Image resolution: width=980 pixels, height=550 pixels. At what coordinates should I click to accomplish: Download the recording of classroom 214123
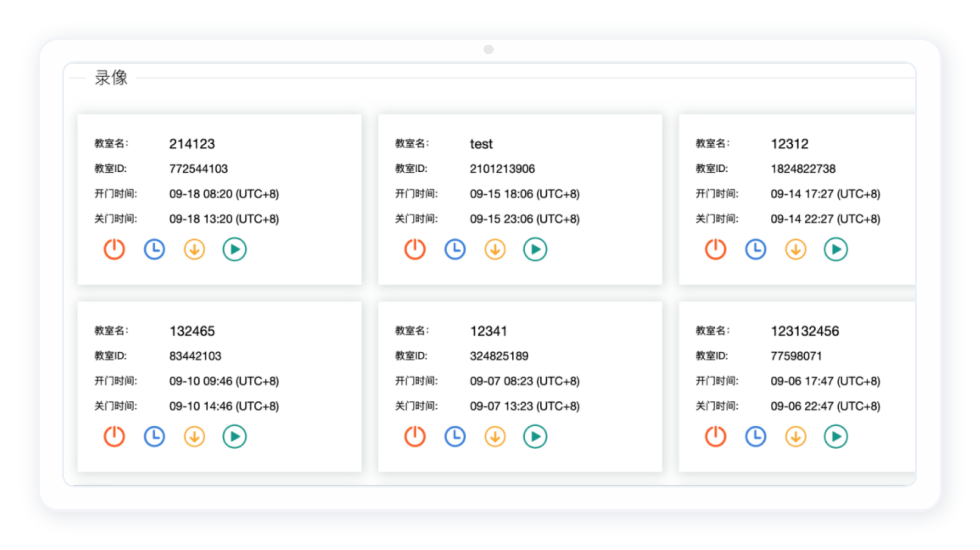194,249
